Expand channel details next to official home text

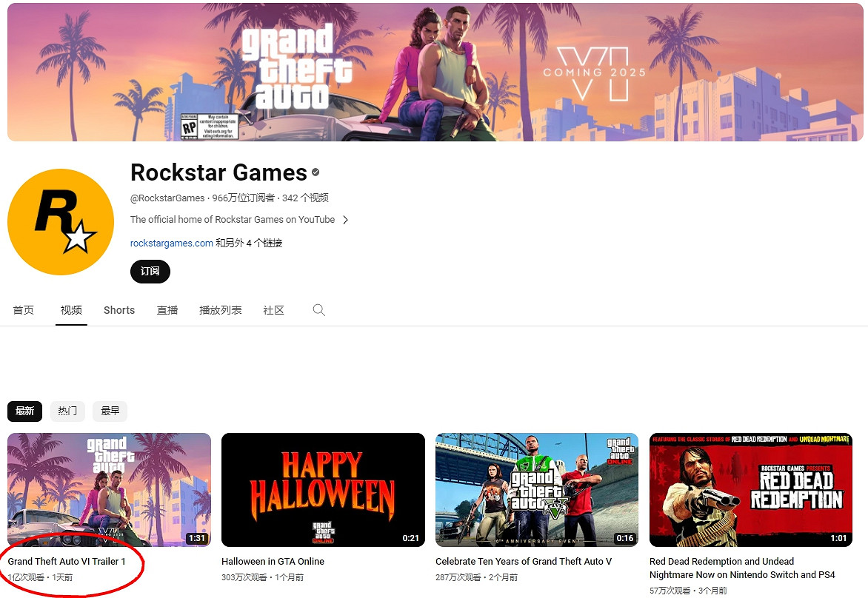[345, 219]
